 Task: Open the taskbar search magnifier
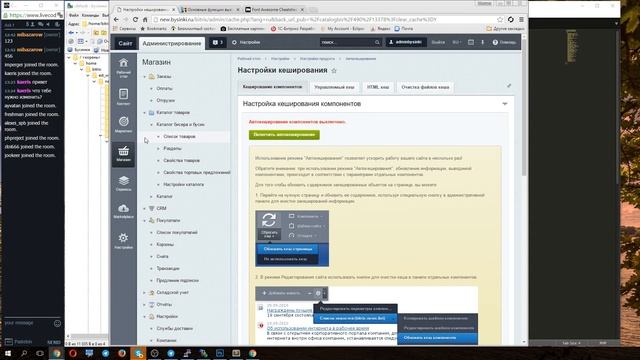click(24, 353)
